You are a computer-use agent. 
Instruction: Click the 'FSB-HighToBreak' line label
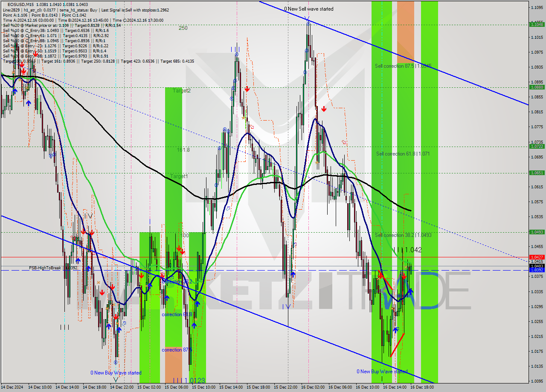(x=45, y=268)
